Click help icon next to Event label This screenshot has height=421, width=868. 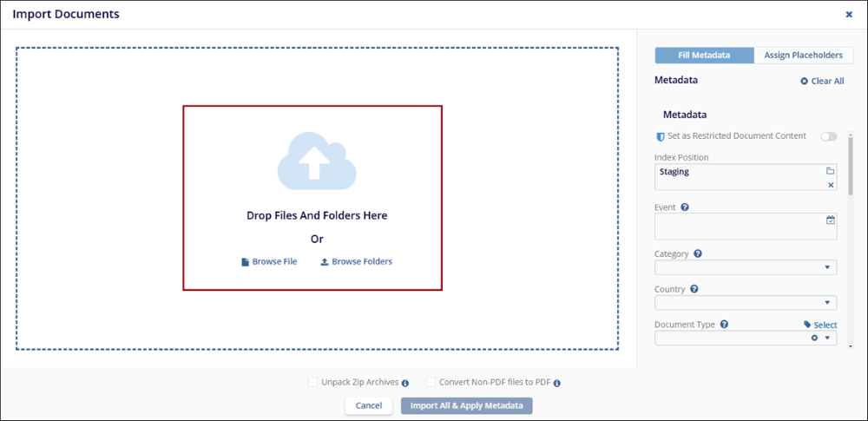click(x=685, y=207)
